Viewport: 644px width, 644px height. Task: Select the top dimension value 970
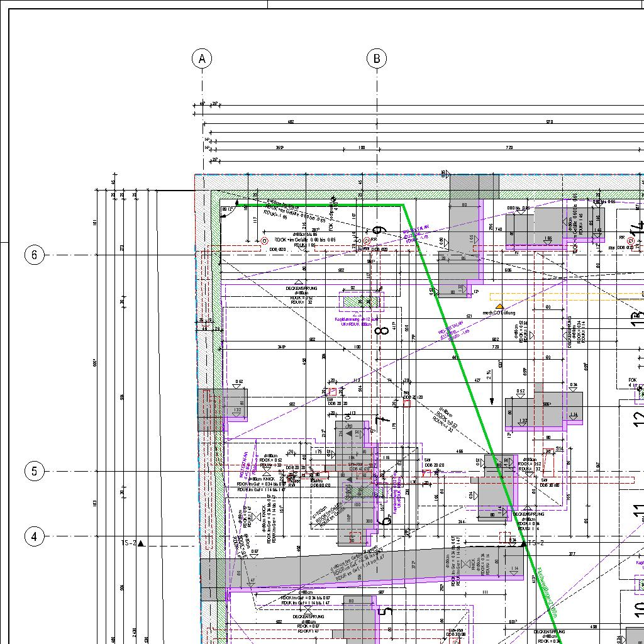click(x=550, y=122)
